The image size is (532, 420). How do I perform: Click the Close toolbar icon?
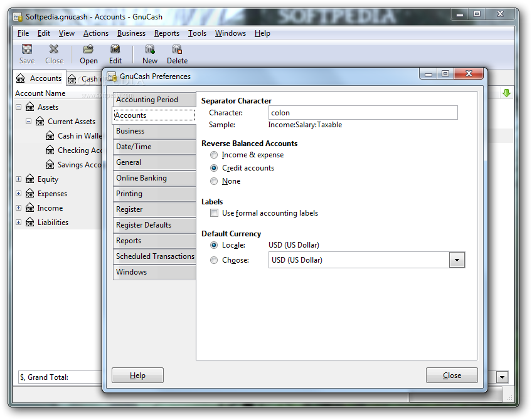click(x=53, y=50)
